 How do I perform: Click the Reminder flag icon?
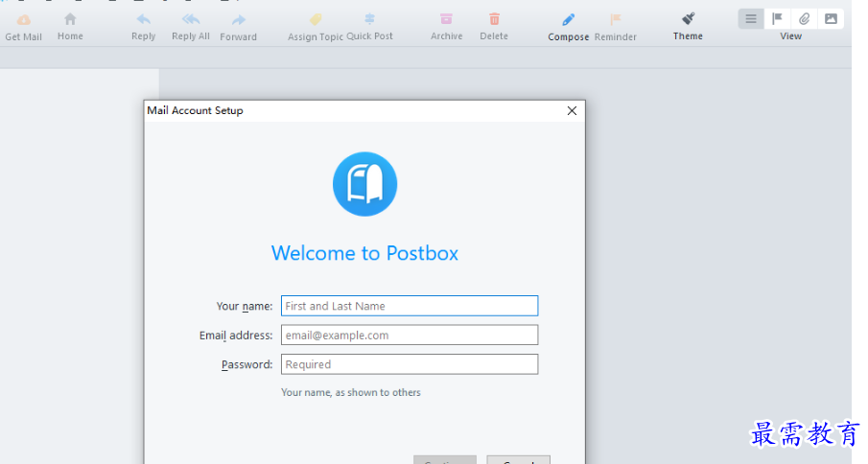[615, 20]
